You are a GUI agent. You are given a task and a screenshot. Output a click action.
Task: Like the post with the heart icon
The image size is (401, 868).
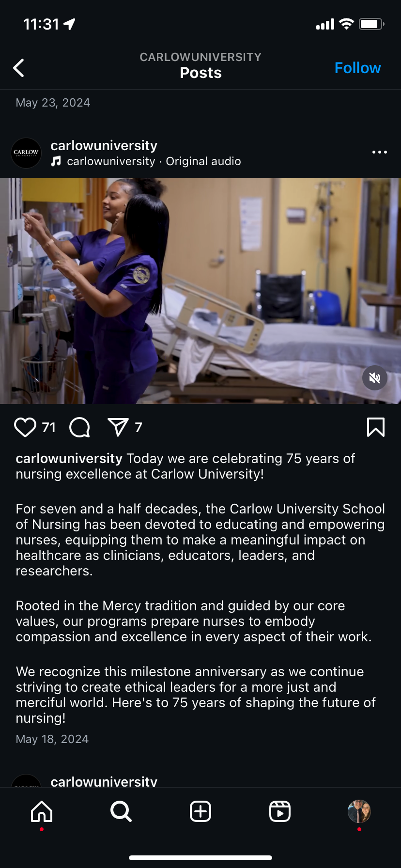25,427
